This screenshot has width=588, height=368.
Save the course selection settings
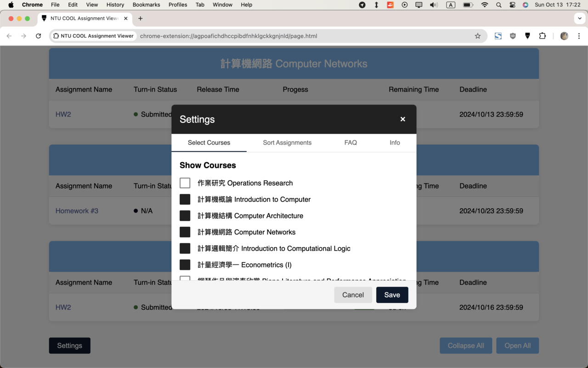pyautogui.click(x=392, y=295)
